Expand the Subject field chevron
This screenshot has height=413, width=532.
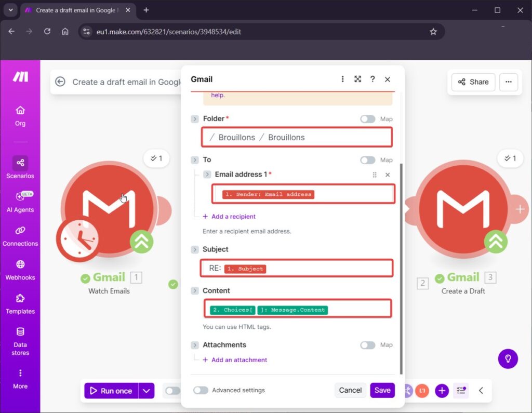(195, 249)
